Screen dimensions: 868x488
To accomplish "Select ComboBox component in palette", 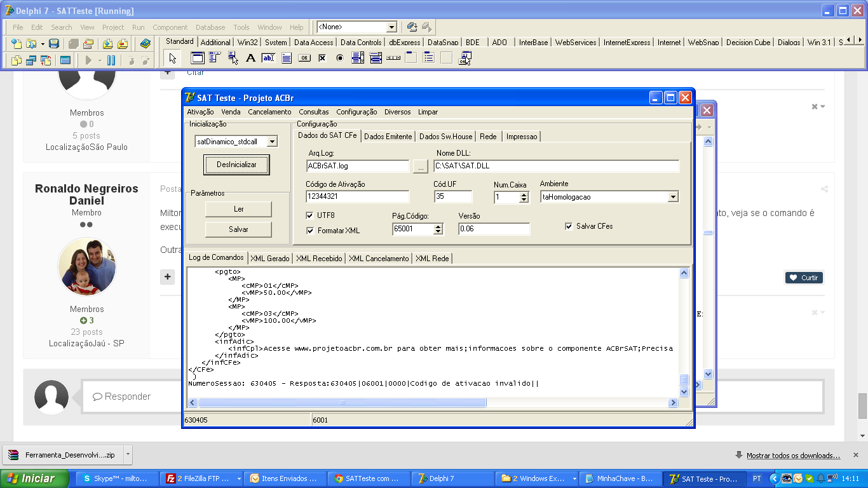I will coord(376,58).
